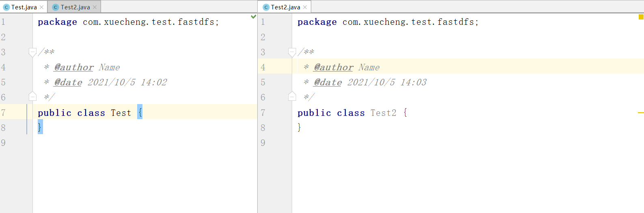Screen dimensions: 644x213
Task: Switch to Test.java tab in left pane
Action: 24,7
